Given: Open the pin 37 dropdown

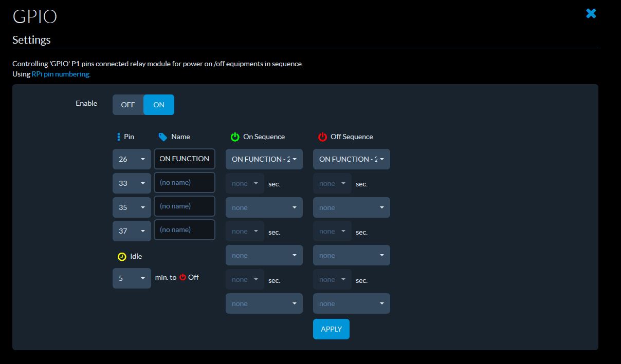Looking at the screenshot, I should point(132,231).
